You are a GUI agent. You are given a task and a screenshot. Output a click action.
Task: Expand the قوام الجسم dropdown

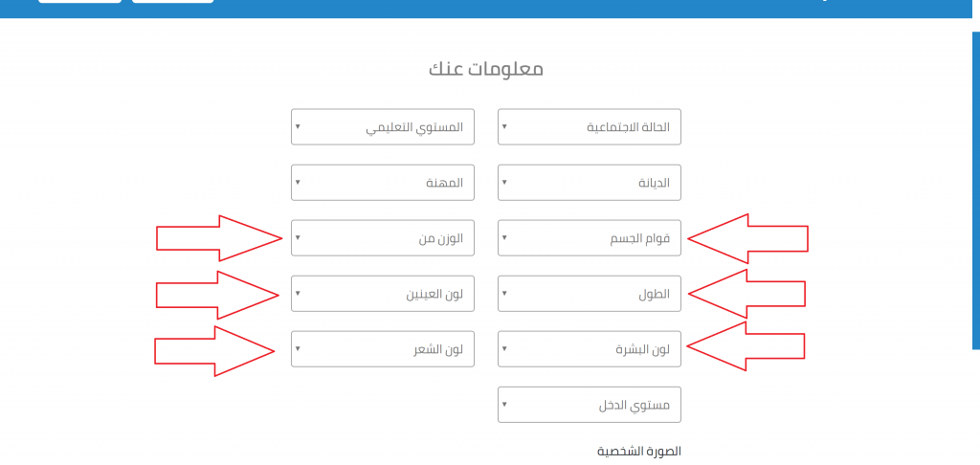pos(589,237)
